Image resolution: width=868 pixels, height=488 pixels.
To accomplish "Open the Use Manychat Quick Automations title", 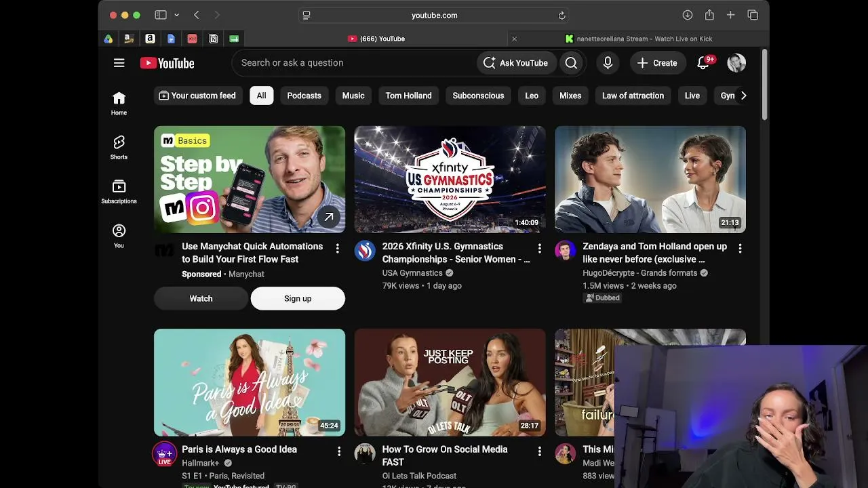I will (x=252, y=253).
